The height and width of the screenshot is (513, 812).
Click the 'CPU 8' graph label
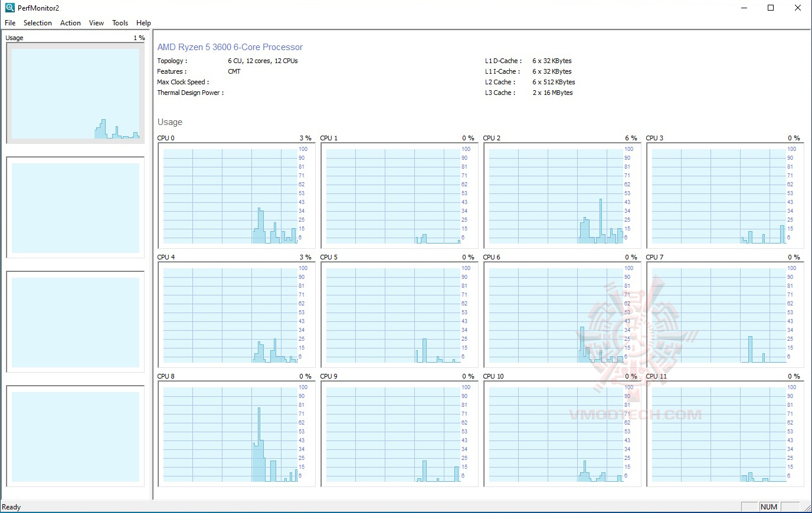[x=166, y=376]
